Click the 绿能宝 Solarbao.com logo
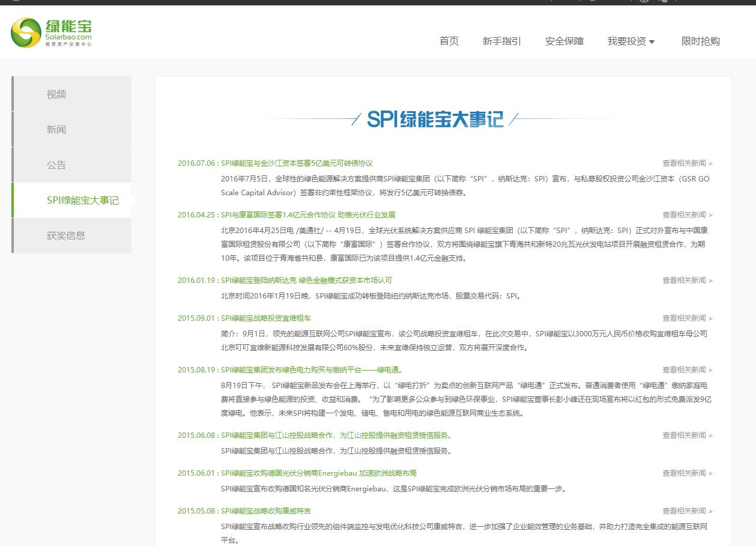The image size is (756, 546). point(52,32)
